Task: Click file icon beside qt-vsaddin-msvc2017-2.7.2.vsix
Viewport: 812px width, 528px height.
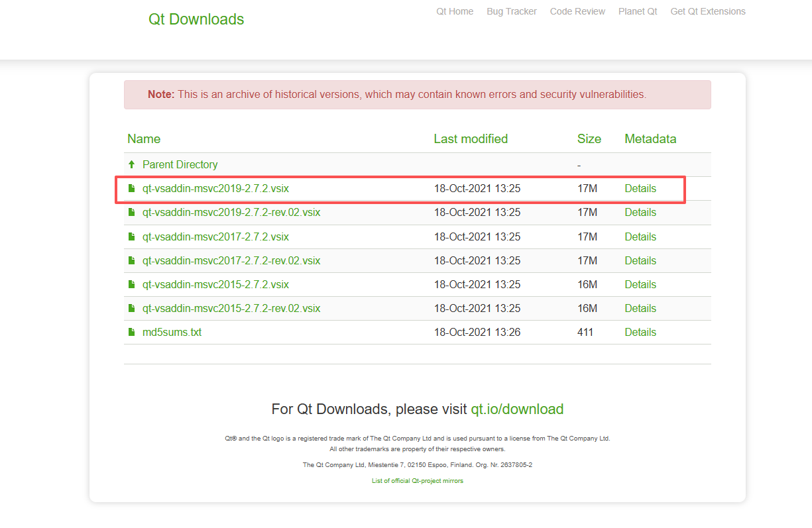Action: click(131, 237)
